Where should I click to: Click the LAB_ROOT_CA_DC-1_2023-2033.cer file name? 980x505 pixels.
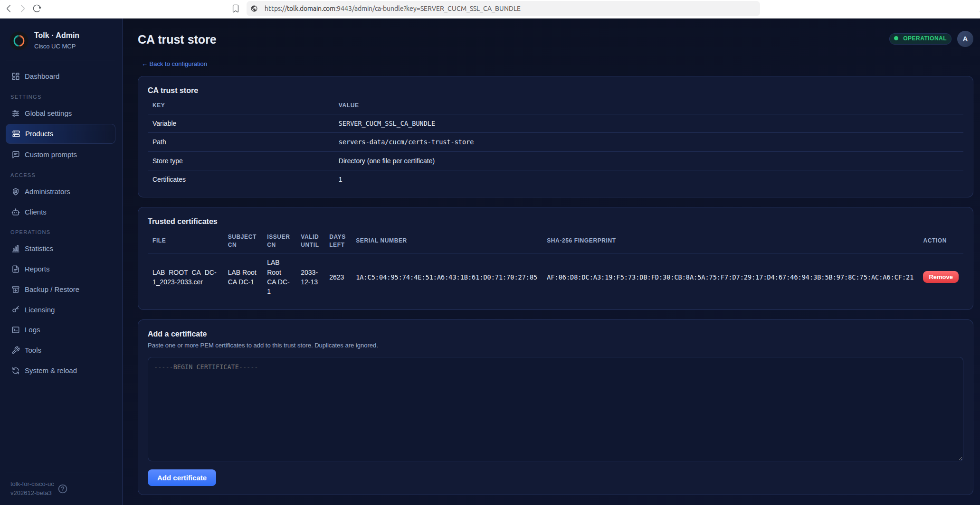184,277
